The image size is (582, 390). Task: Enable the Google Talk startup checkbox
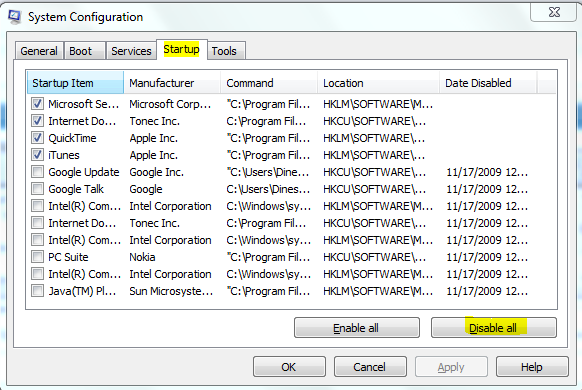pos(37,189)
